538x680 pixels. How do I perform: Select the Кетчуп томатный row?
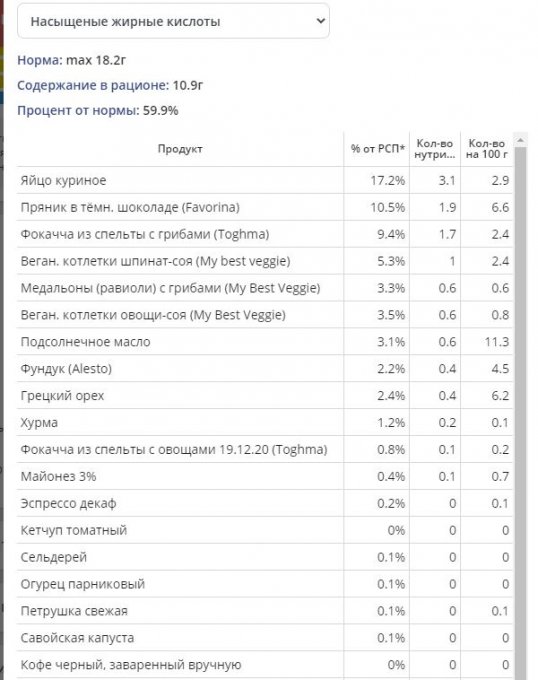(x=264, y=530)
